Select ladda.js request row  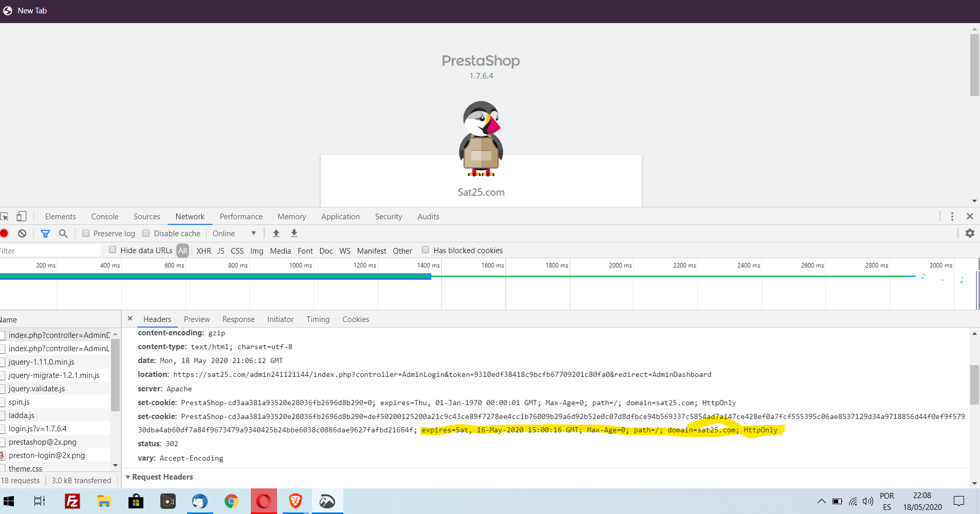point(55,415)
